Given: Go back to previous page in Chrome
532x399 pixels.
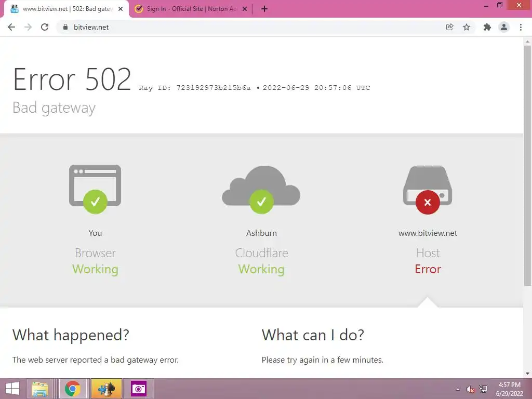Looking at the screenshot, I should [11, 27].
